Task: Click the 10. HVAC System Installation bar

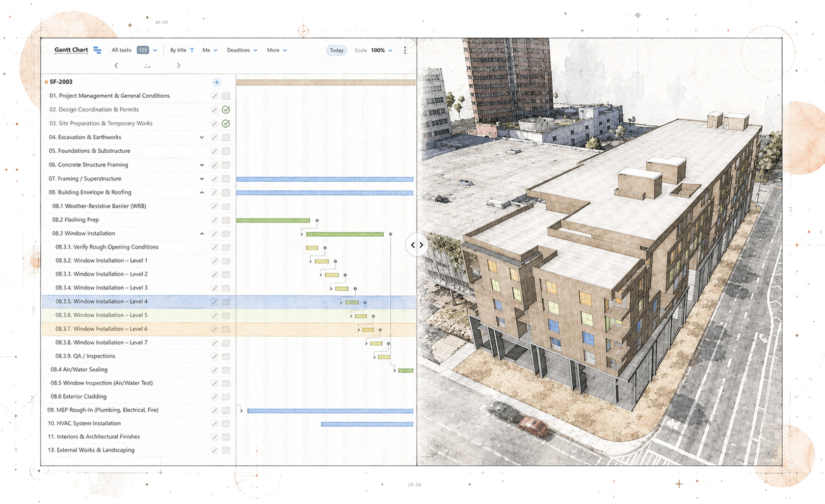Action: coord(367,424)
